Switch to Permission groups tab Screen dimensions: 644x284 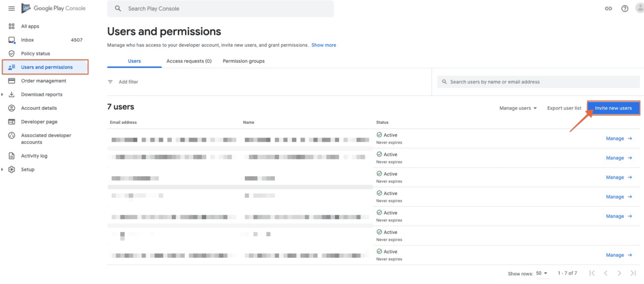244,61
